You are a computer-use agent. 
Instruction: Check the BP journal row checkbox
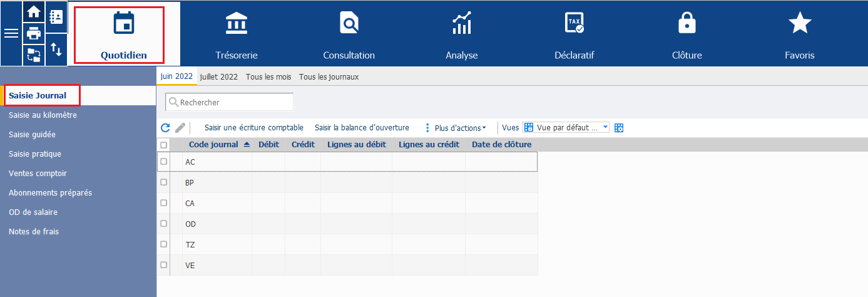tap(164, 182)
